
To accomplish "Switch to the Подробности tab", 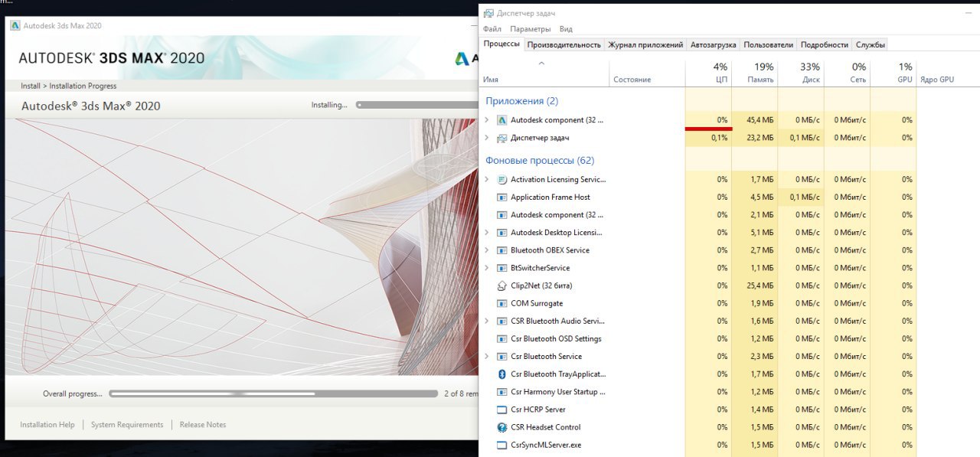I will click(824, 44).
